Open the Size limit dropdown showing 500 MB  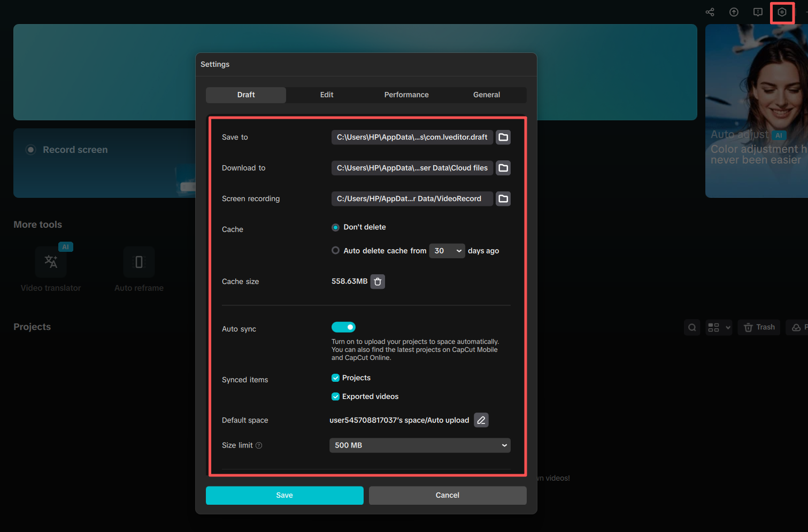click(x=419, y=445)
